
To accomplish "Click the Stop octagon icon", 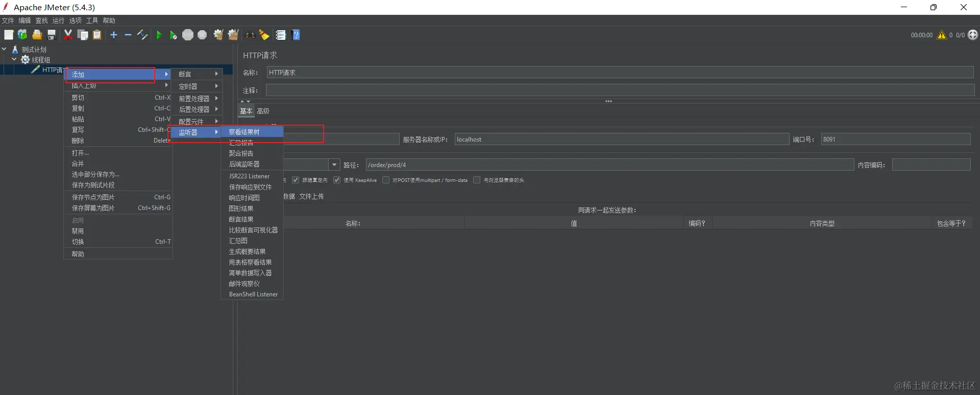I will coord(188,35).
